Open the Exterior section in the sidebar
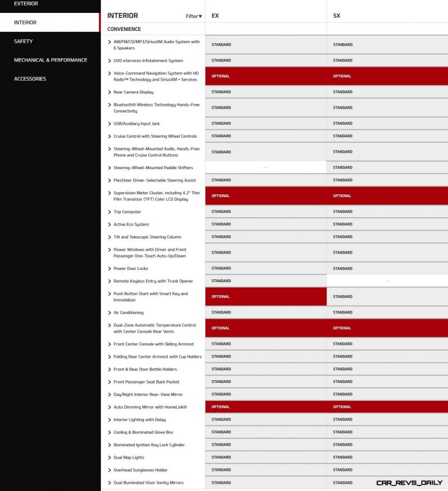 click(x=26, y=4)
